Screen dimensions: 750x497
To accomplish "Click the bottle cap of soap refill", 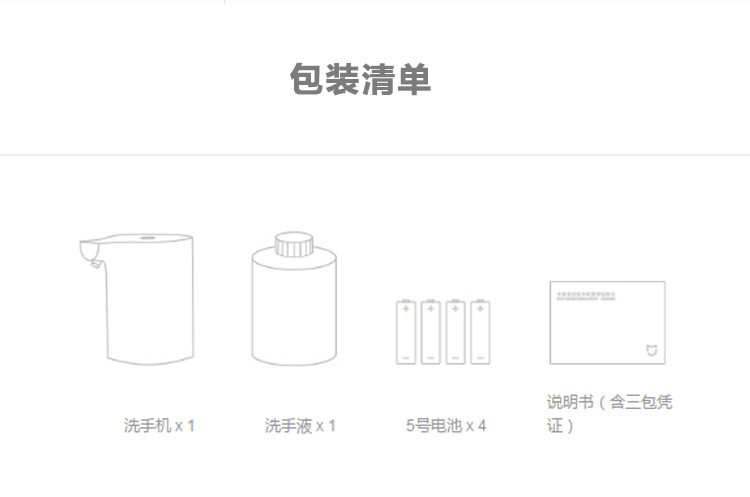I will (294, 244).
